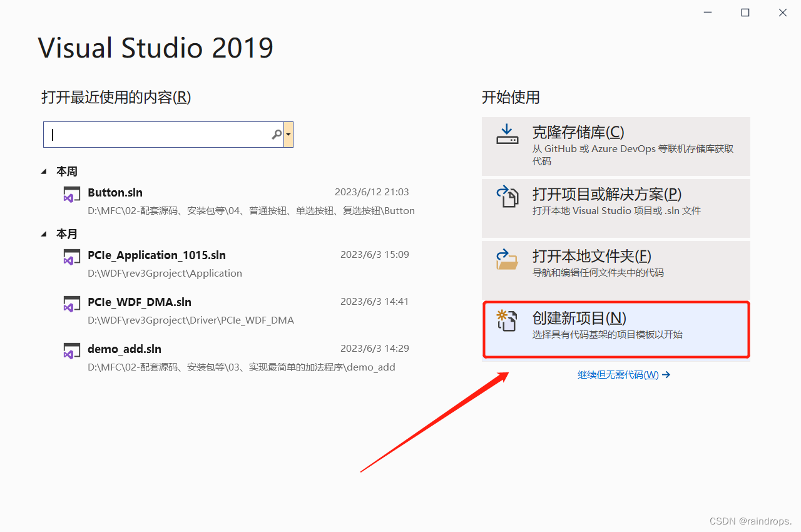Choose 打开项目或解决方案(P) option

[x=616, y=208]
